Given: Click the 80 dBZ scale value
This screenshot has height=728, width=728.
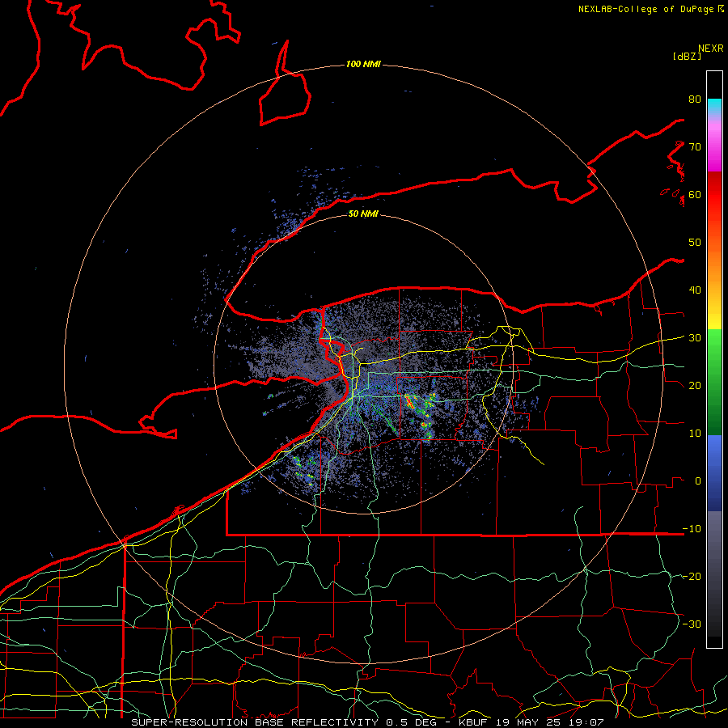Looking at the screenshot, I should pos(695,99).
